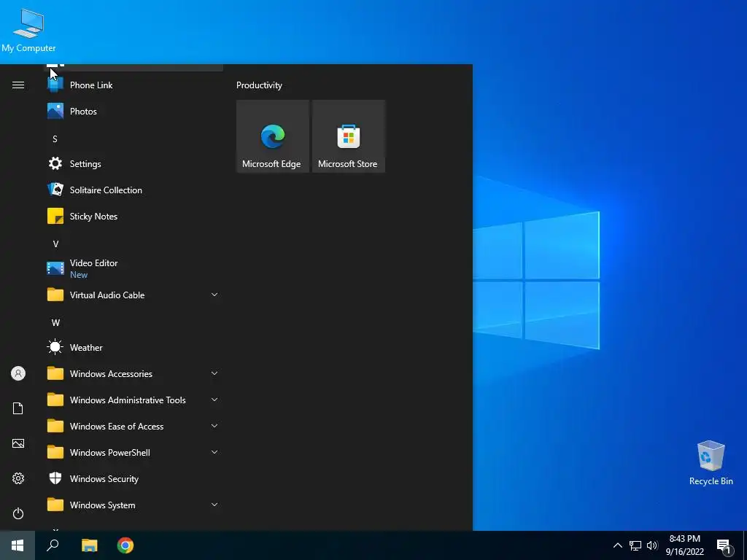747x560 pixels.
Task: Launch Solitaire Collection
Action: click(x=135, y=190)
